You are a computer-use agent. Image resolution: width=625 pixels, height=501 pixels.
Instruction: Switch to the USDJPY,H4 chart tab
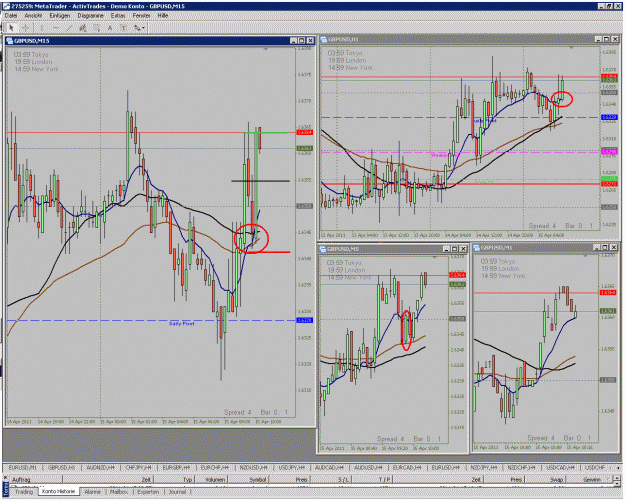coord(293,468)
